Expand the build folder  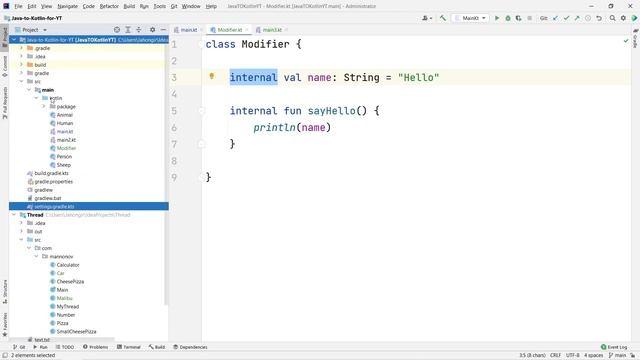pos(21,65)
